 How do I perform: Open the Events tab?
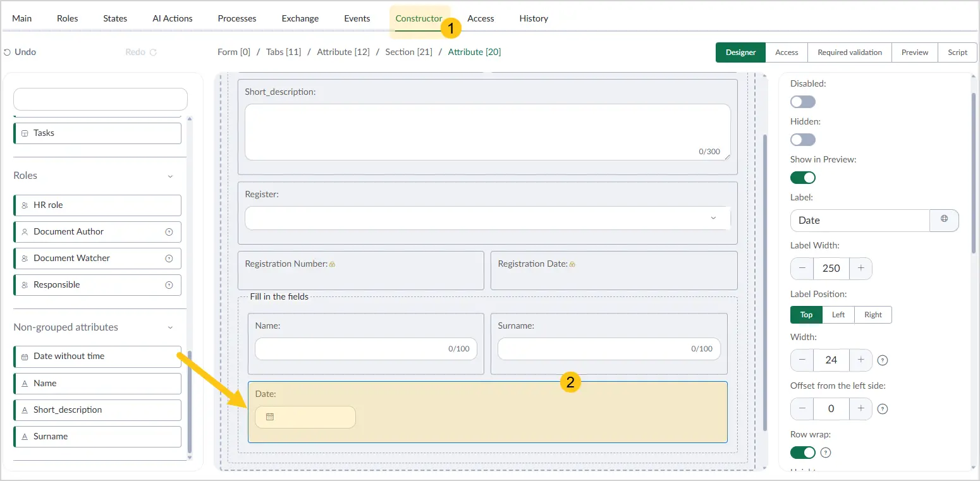pos(357,18)
